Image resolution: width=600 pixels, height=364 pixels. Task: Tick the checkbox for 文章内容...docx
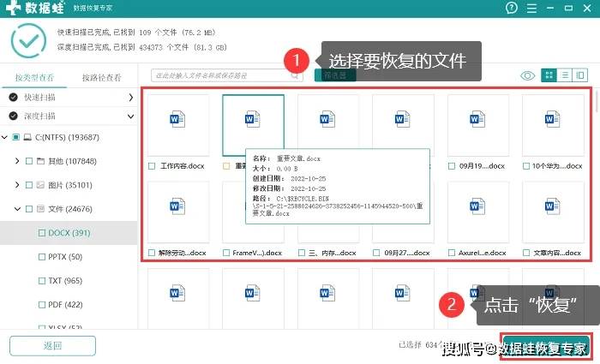coord(526,253)
